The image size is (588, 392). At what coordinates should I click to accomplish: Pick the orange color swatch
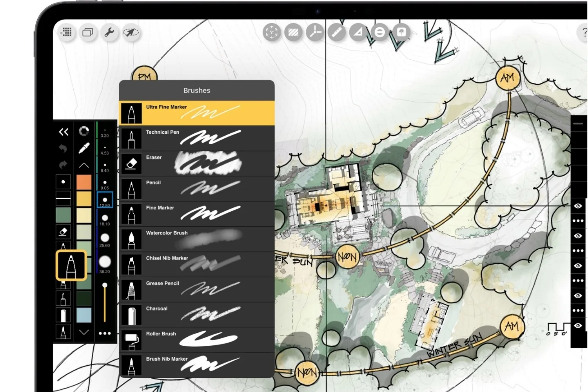(x=84, y=182)
